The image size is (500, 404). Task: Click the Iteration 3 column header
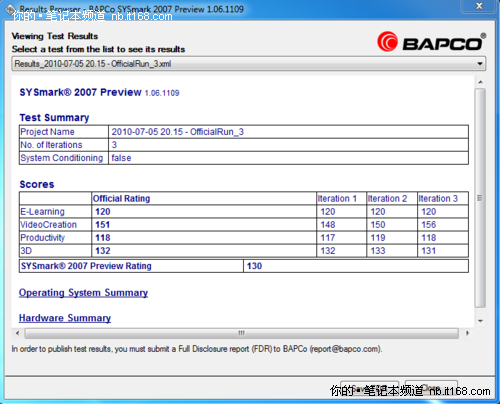[x=438, y=199]
